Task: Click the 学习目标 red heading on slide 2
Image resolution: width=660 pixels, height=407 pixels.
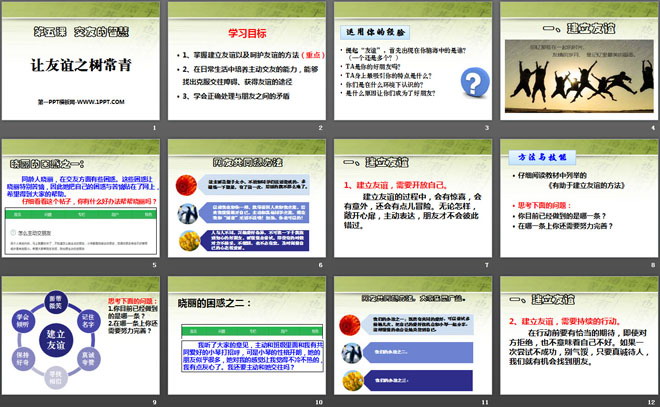Action: 247,33
